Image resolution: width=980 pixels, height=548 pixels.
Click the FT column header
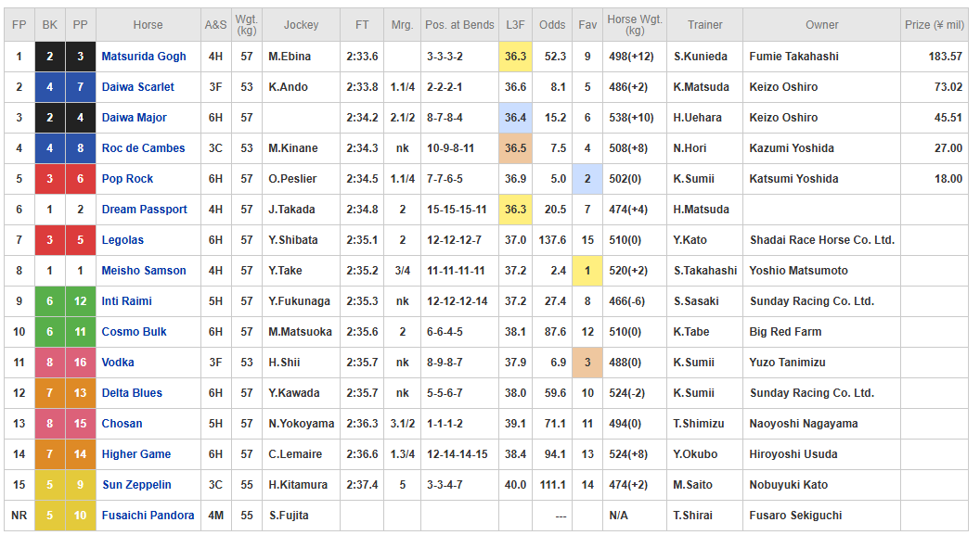(x=362, y=25)
